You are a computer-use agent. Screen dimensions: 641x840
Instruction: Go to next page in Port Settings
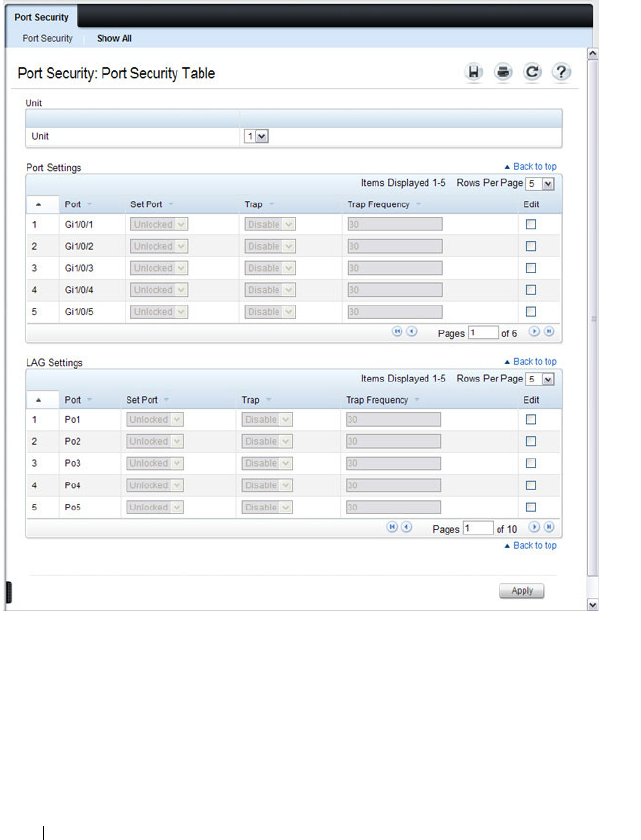pyautogui.click(x=534, y=332)
